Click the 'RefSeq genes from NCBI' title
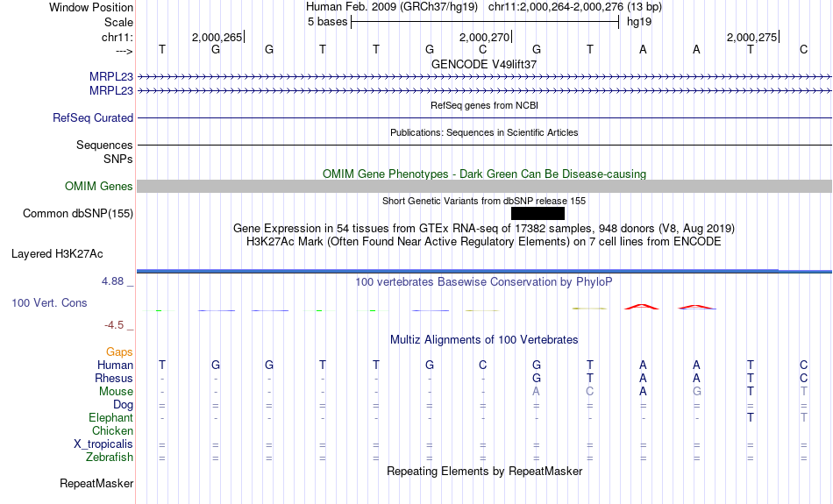The height and width of the screenshot is (504, 833). click(x=484, y=105)
